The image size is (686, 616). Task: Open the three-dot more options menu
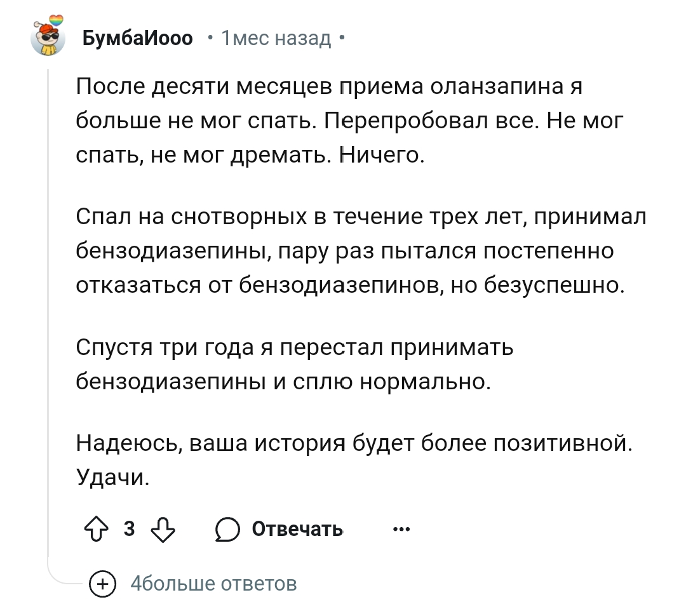(x=401, y=530)
